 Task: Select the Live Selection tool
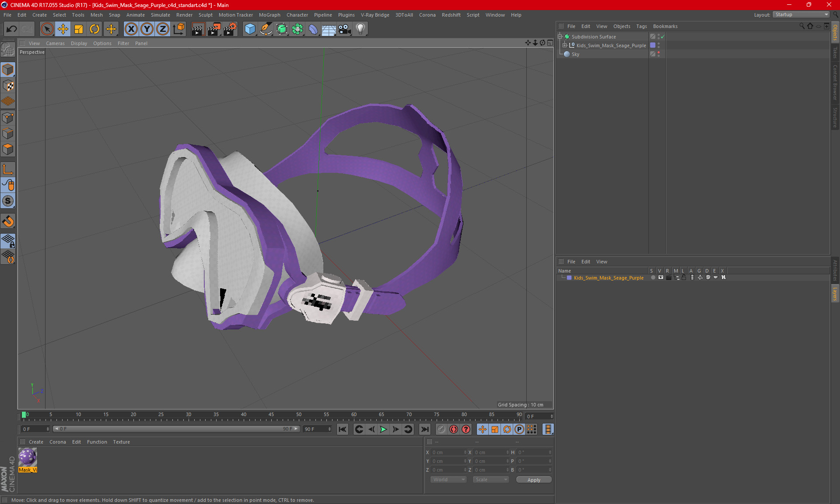click(47, 29)
